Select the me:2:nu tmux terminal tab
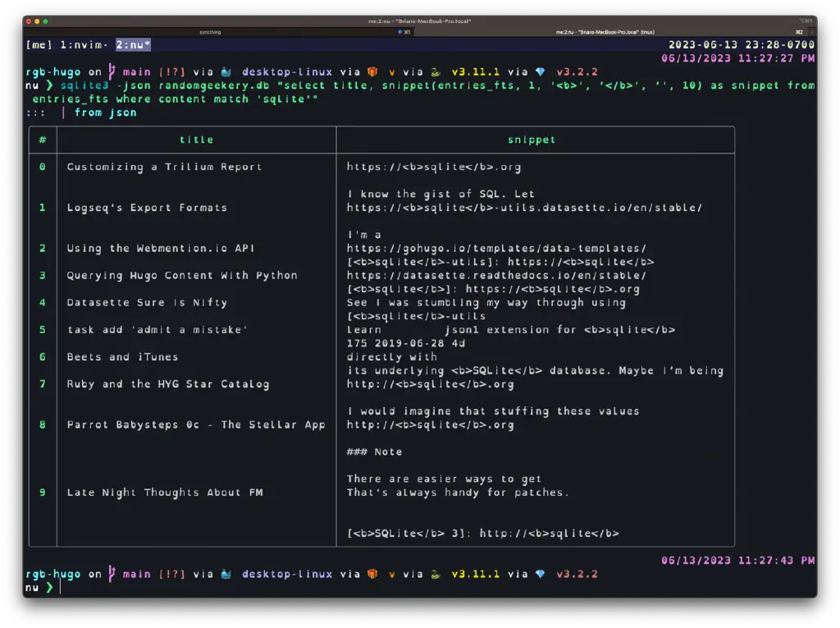Image resolution: width=840 pixels, height=628 pixels. click(612, 32)
